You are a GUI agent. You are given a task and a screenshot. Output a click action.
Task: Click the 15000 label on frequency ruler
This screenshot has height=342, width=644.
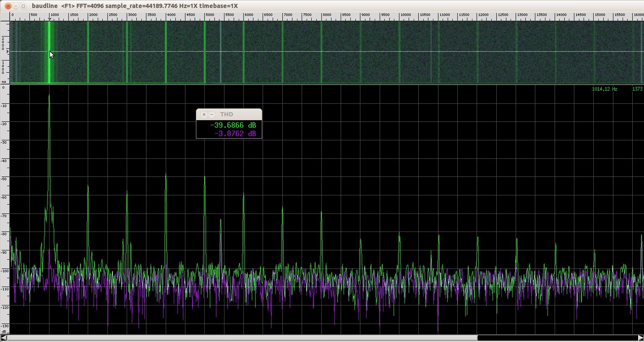[x=600, y=15]
